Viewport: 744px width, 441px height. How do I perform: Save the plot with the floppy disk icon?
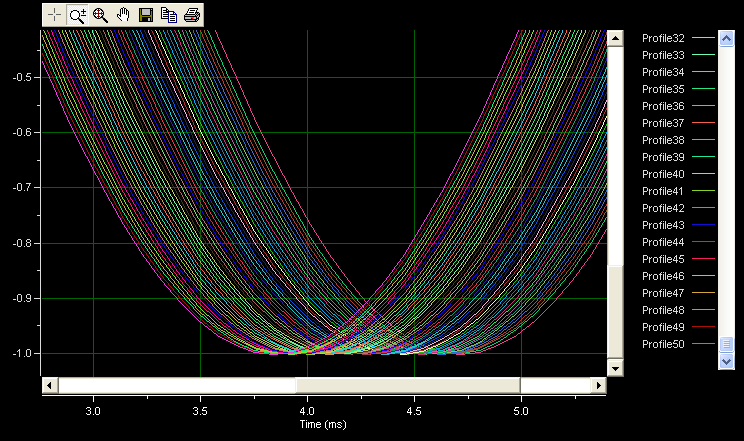146,15
